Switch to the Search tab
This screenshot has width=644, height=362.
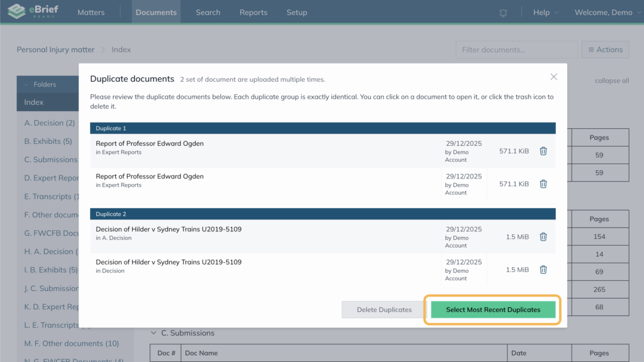(x=208, y=13)
